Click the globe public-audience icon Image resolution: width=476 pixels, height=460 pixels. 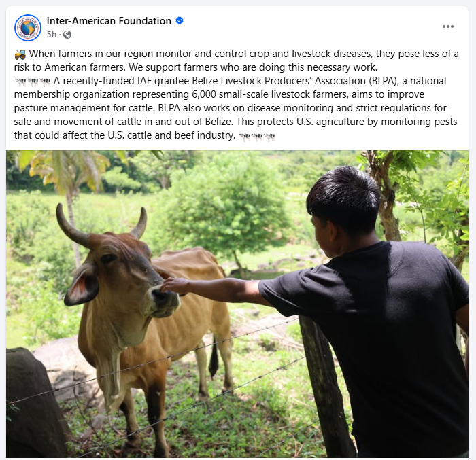[67, 35]
